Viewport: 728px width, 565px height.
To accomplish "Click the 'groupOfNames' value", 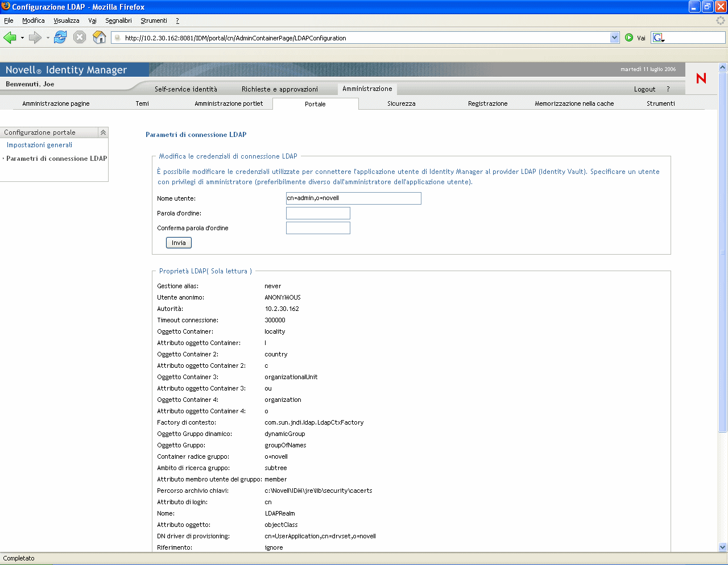I will coord(286,445).
